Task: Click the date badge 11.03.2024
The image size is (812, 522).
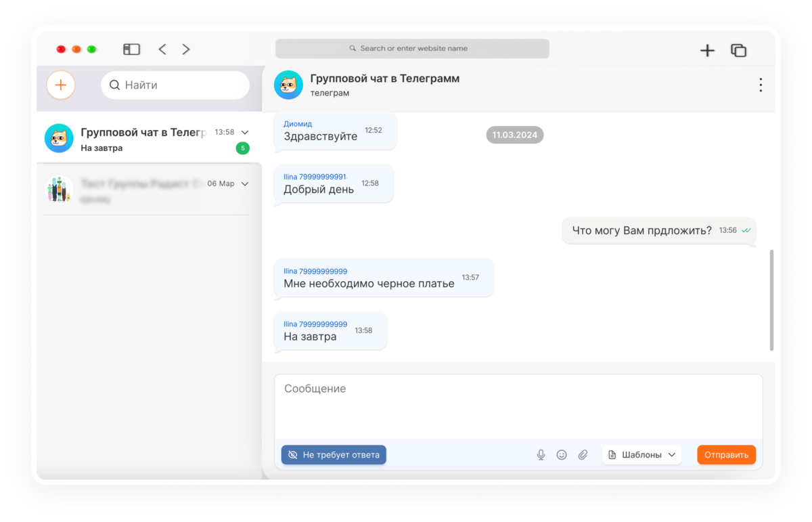Action: click(515, 135)
